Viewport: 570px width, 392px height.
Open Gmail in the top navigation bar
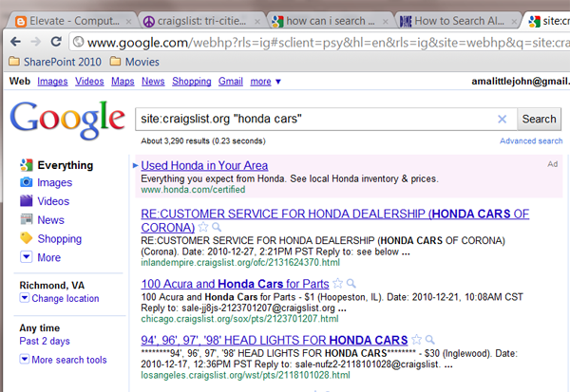pos(231,82)
